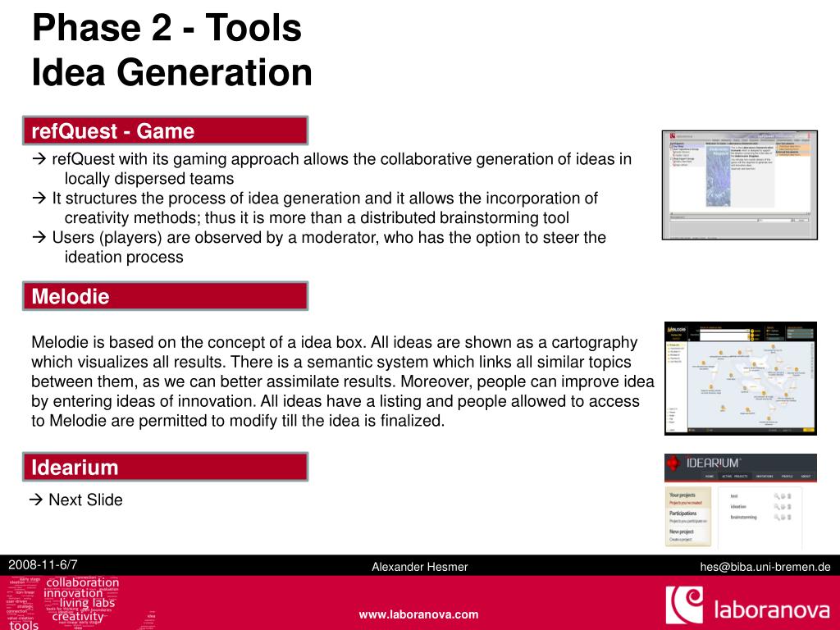Click 'collaboration' in the word cloud
This screenshot has width=840, height=630.
83,582
